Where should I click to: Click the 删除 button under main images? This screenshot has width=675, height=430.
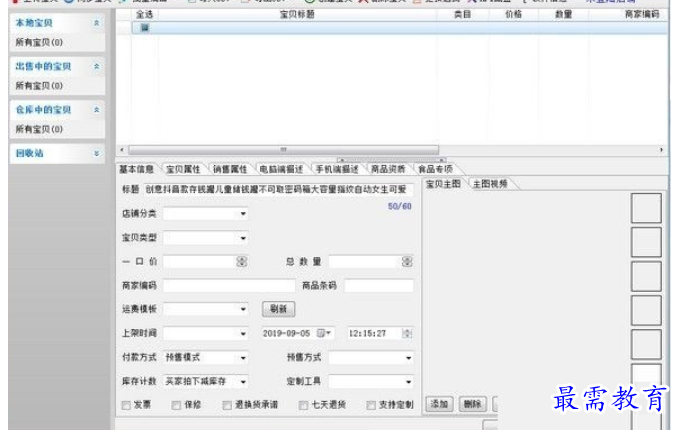coord(473,404)
